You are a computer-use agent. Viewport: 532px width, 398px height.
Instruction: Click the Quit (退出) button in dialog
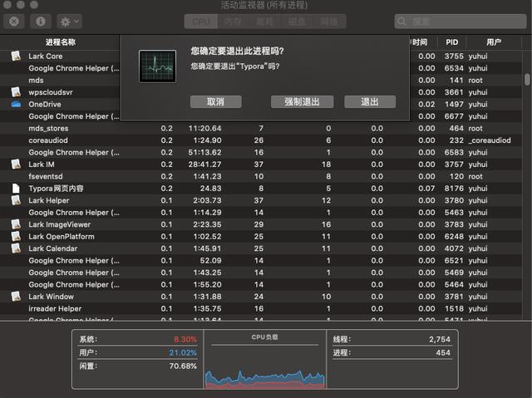(x=370, y=101)
